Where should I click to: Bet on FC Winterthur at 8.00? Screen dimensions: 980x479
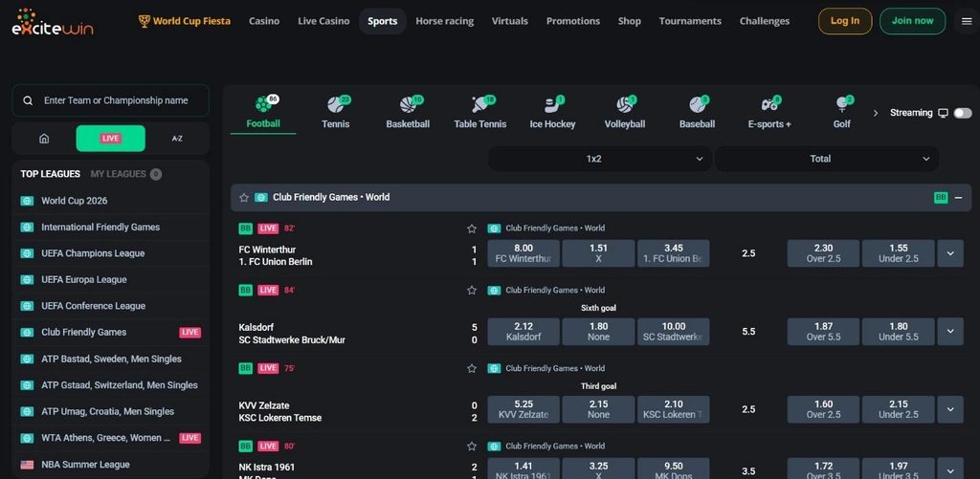click(x=523, y=253)
